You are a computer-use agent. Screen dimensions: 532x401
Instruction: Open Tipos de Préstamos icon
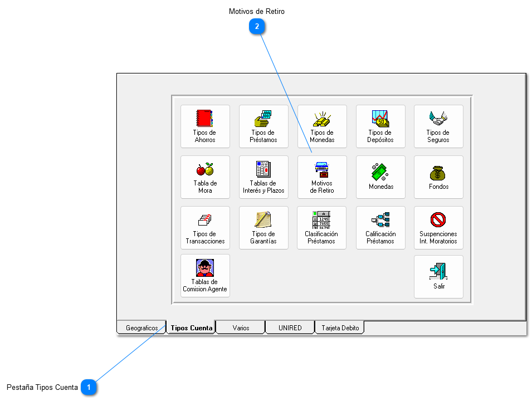coord(263,126)
